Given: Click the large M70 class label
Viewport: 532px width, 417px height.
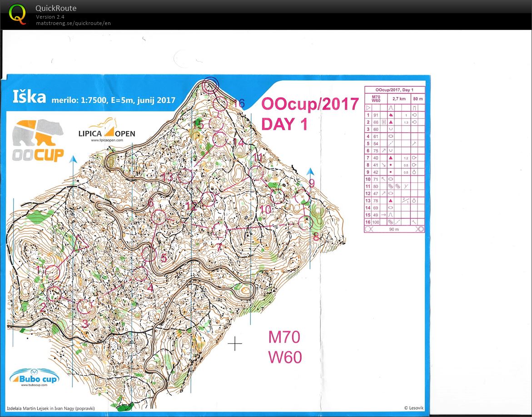Looking at the screenshot, I should click(284, 337).
